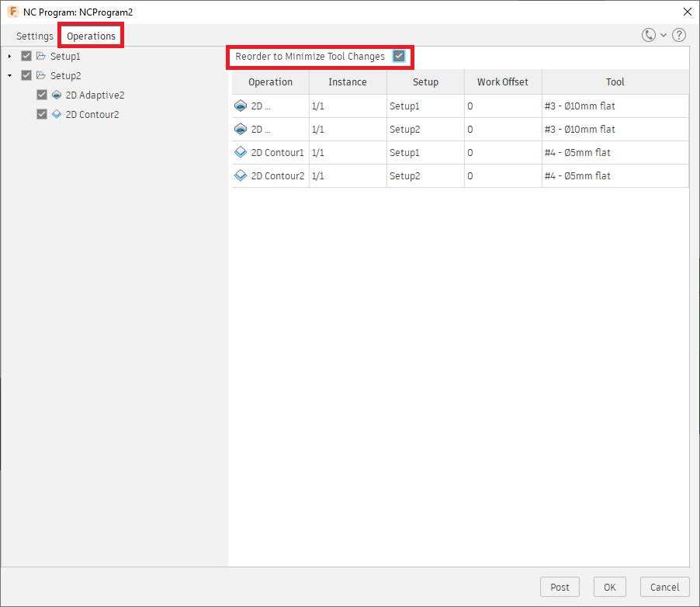Expand the Setup1 tree node
Image resolution: width=700 pixels, height=607 pixels.
coord(8,56)
